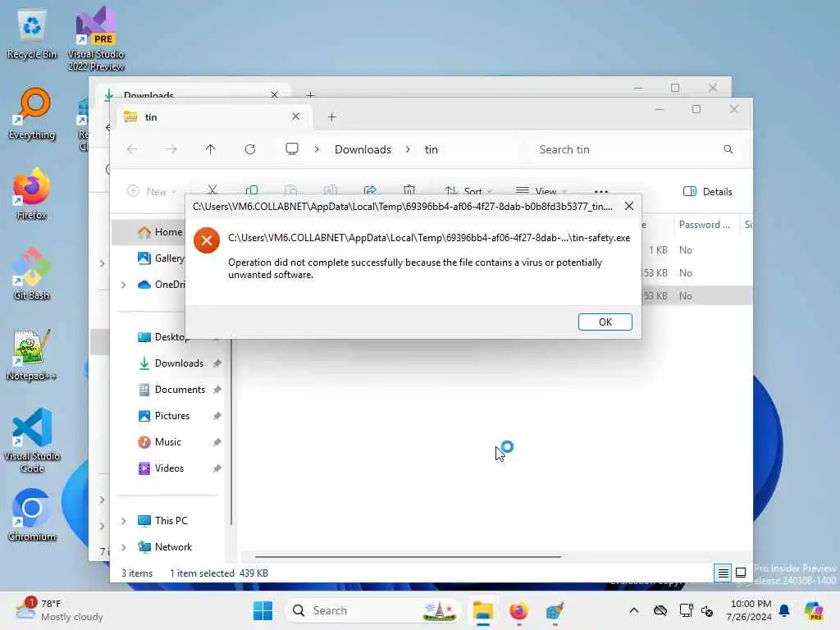Viewport: 840px width, 630px height.
Task: Open the clock and date flyout
Action: (749, 610)
